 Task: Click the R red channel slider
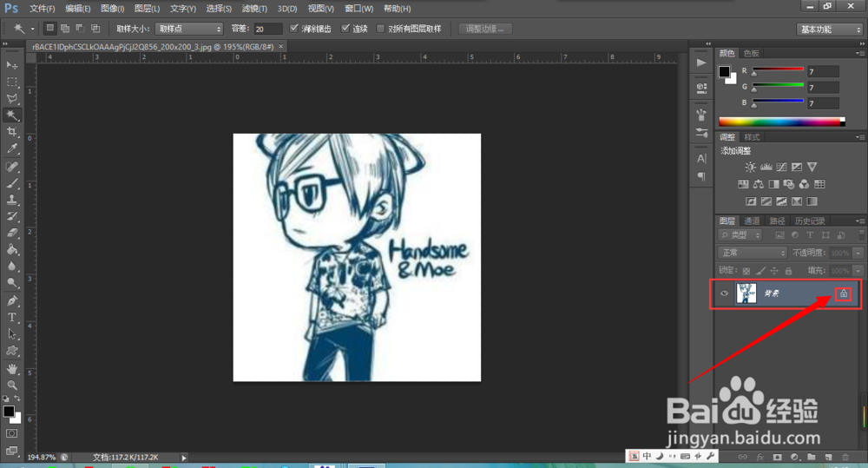click(x=778, y=70)
